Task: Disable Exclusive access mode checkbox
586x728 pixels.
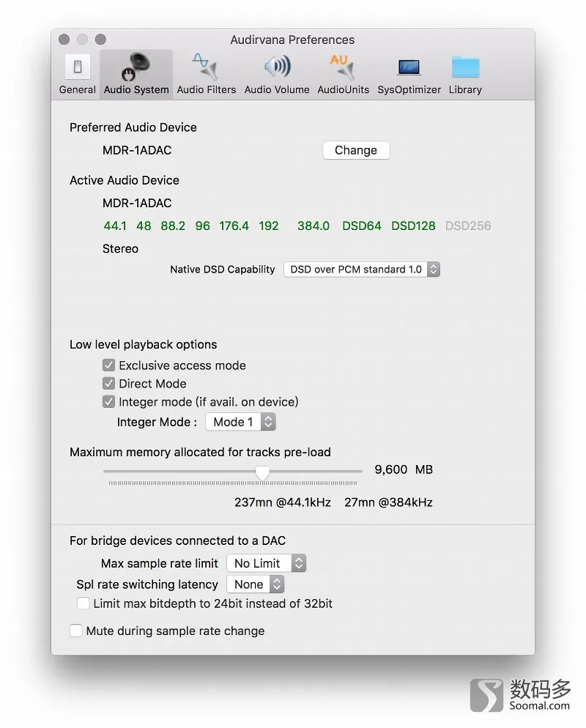Action: (108, 365)
